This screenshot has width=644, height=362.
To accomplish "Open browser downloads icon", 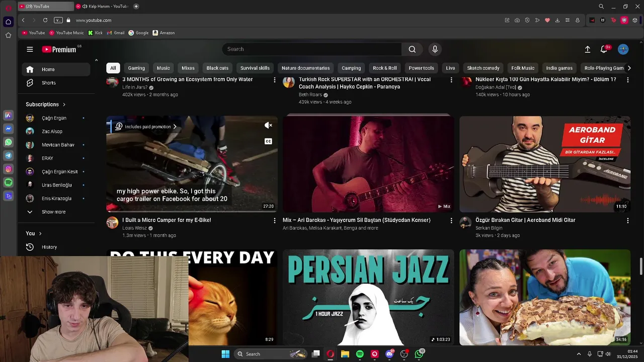I will (557, 20).
